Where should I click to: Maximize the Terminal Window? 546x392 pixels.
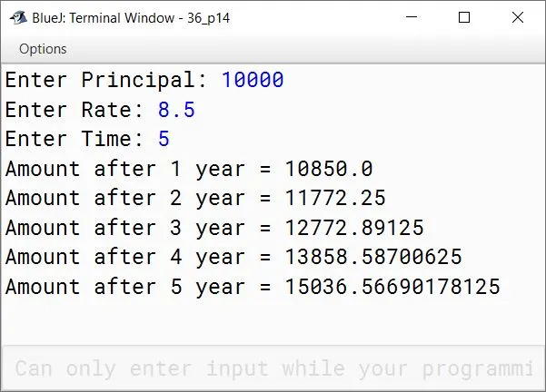click(x=464, y=17)
